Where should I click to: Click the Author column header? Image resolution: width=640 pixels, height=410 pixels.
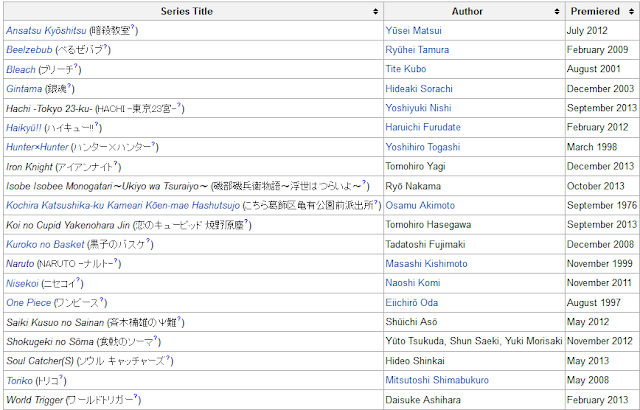(x=474, y=11)
